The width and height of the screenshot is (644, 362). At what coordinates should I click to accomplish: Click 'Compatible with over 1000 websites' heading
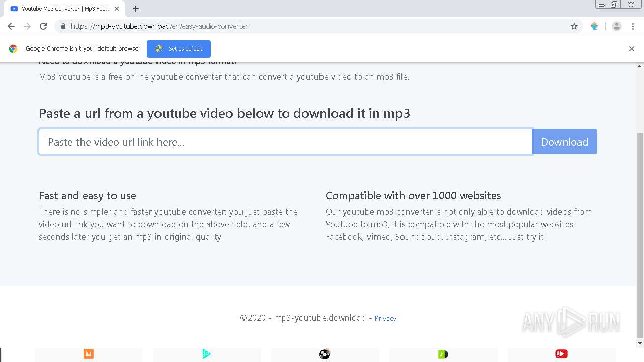coord(413,196)
